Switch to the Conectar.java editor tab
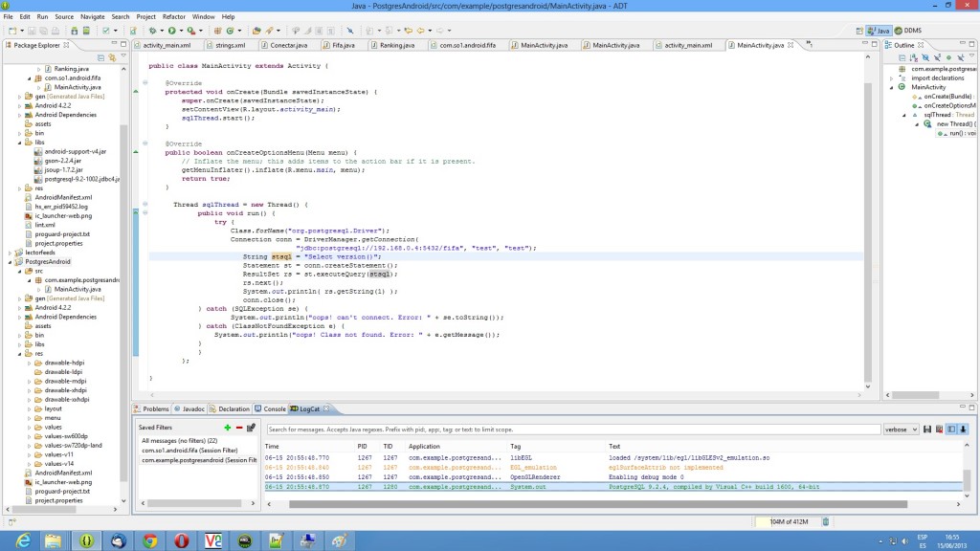 coord(288,45)
